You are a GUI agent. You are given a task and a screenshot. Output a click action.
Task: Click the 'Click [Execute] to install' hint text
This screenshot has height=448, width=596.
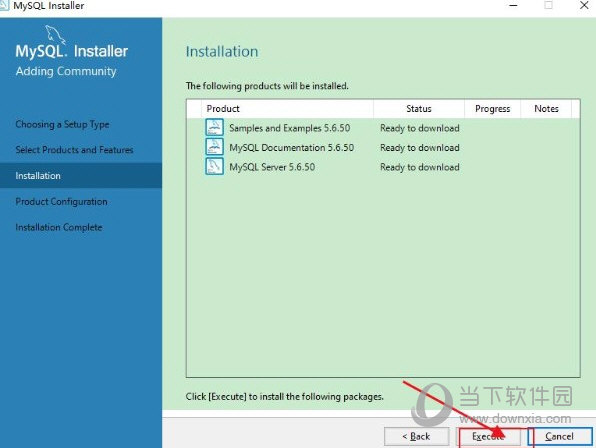[x=285, y=396]
